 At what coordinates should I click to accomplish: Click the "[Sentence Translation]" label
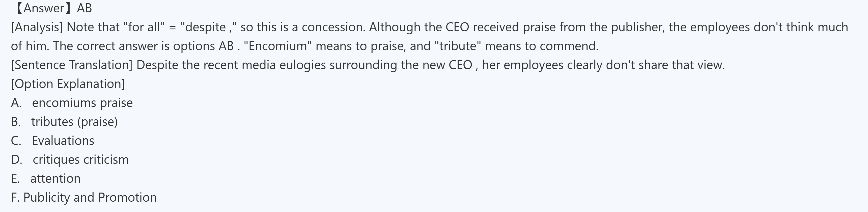coord(72,65)
